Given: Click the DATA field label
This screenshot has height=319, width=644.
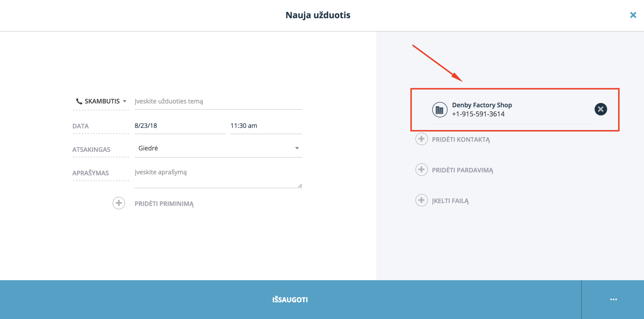Looking at the screenshot, I should 80,126.
